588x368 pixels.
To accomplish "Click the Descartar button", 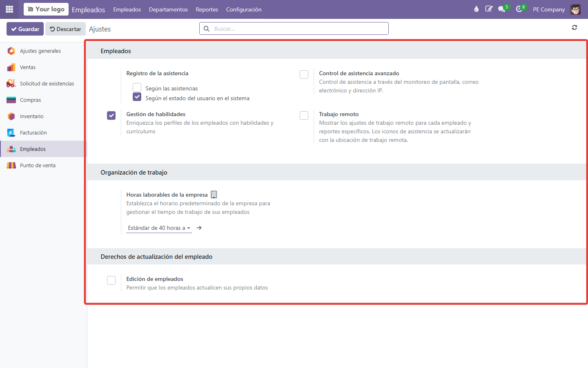I will pyautogui.click(x=65, y=29).
